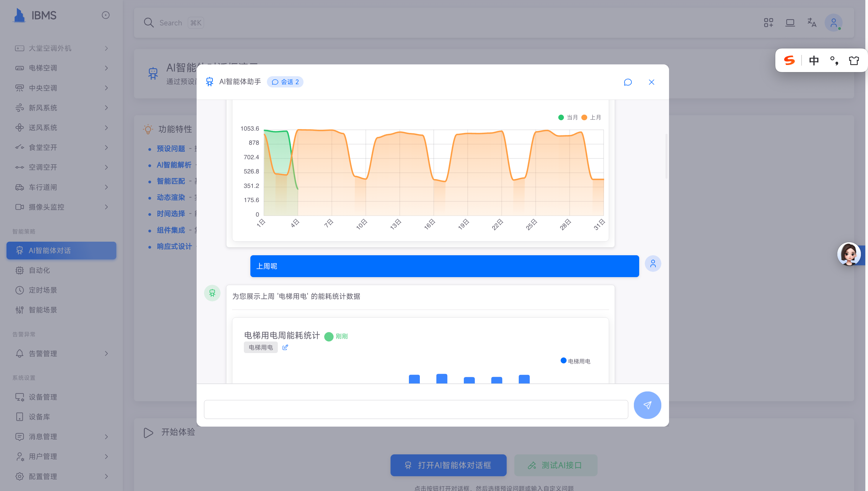Click the edit icon beside 电梯用电 tag
Image resolution: width=868 pixels, height=491 pixels.
[x=285, y=347]
